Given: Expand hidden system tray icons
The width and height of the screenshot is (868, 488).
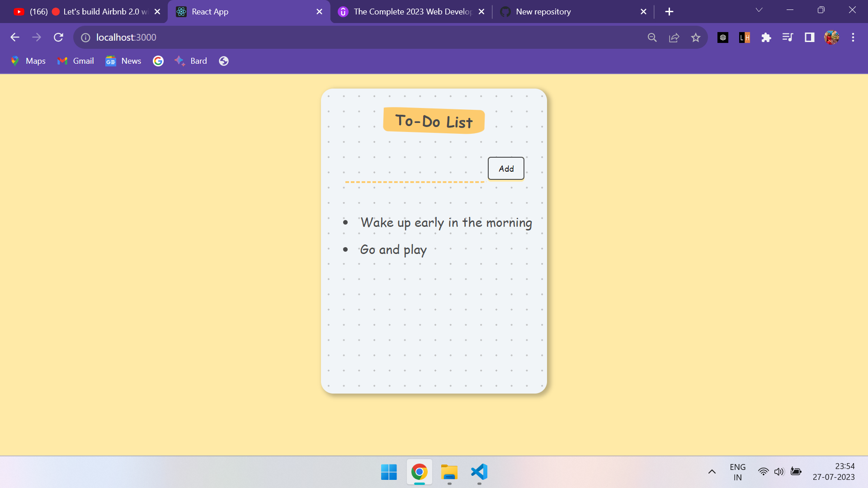Looking at the screenshot, I should click(x=712, y=471).
